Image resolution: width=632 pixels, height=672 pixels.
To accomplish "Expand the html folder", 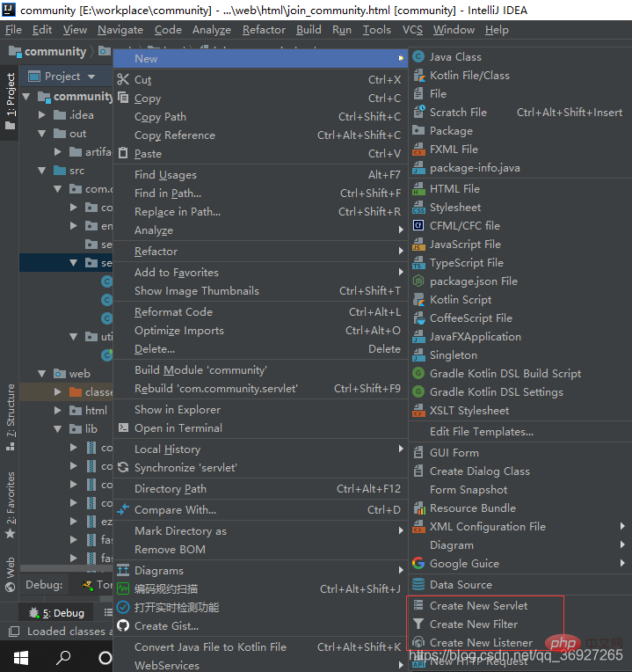I will click(x=58, y=410).
